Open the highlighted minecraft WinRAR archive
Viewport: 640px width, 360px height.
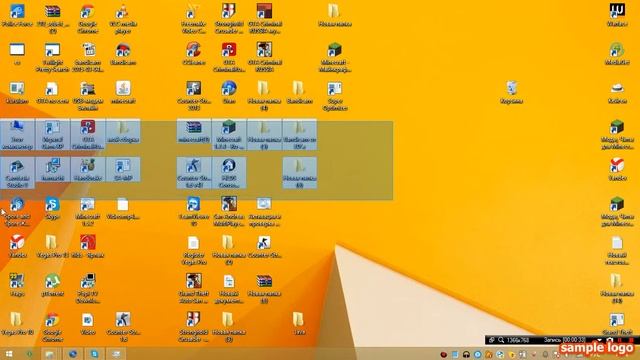tap(193, 131)
